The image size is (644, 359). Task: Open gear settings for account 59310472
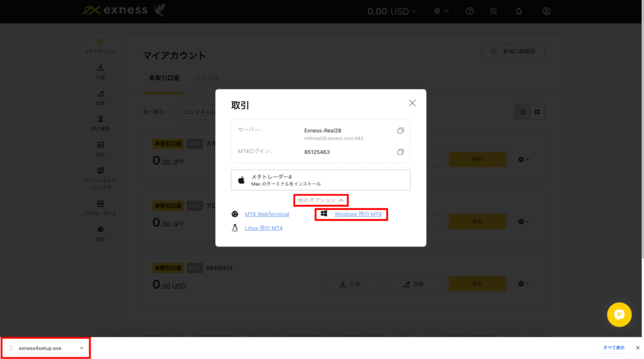[523, 284]
